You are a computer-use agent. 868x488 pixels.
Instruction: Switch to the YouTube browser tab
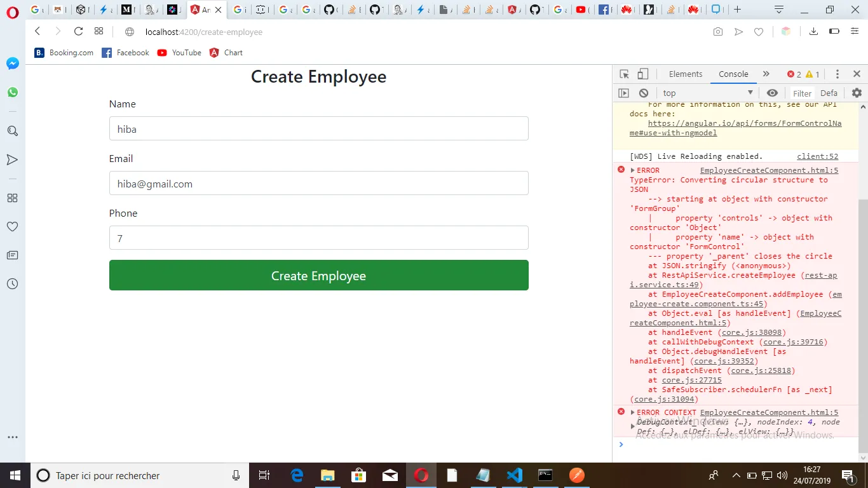coord(581,10)
